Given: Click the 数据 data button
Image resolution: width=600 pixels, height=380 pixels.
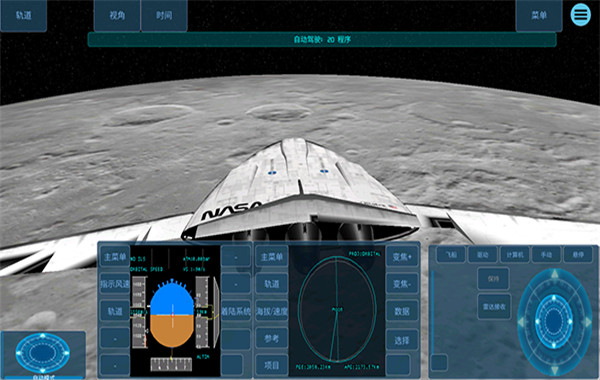Looking at the screenshot, I should tap(402, 311).
